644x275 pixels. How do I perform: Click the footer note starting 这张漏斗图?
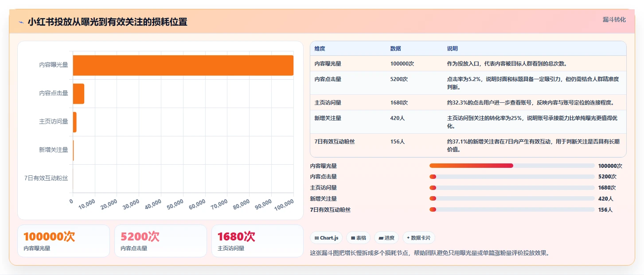(430, 253)
